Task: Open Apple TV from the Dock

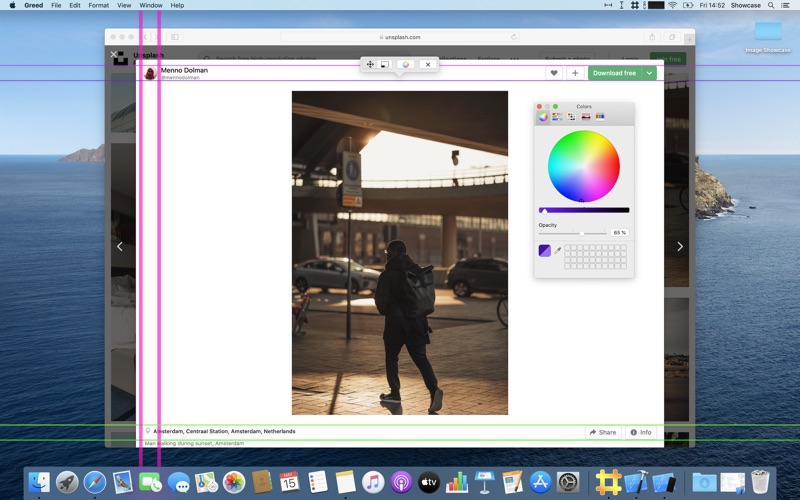Action: [429, 482]
